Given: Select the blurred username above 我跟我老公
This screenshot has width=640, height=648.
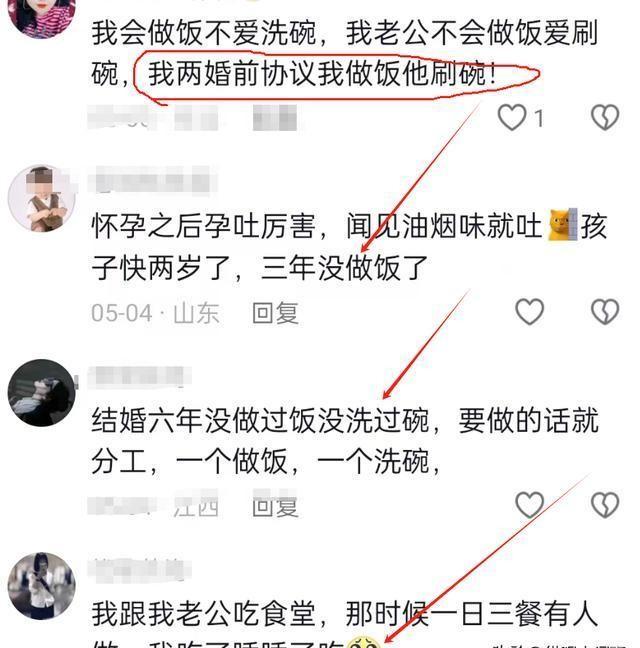Looking at the screenshot, I should click(x=139, y=570).
